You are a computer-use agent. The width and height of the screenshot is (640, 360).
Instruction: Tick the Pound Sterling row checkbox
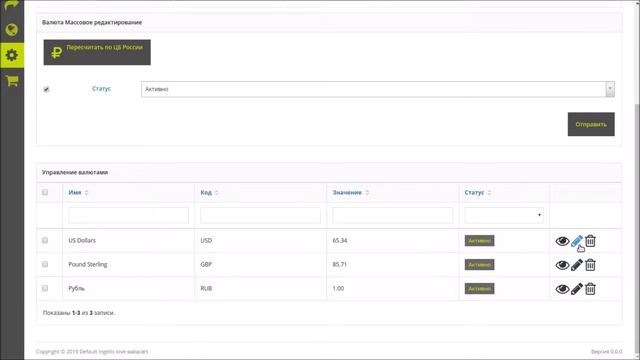(x=45, y=264)
